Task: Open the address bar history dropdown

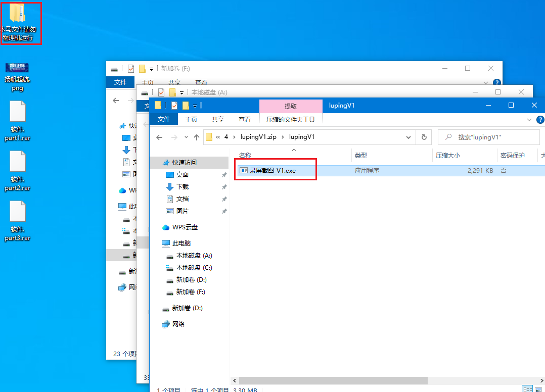Action: tap(408, 137)
